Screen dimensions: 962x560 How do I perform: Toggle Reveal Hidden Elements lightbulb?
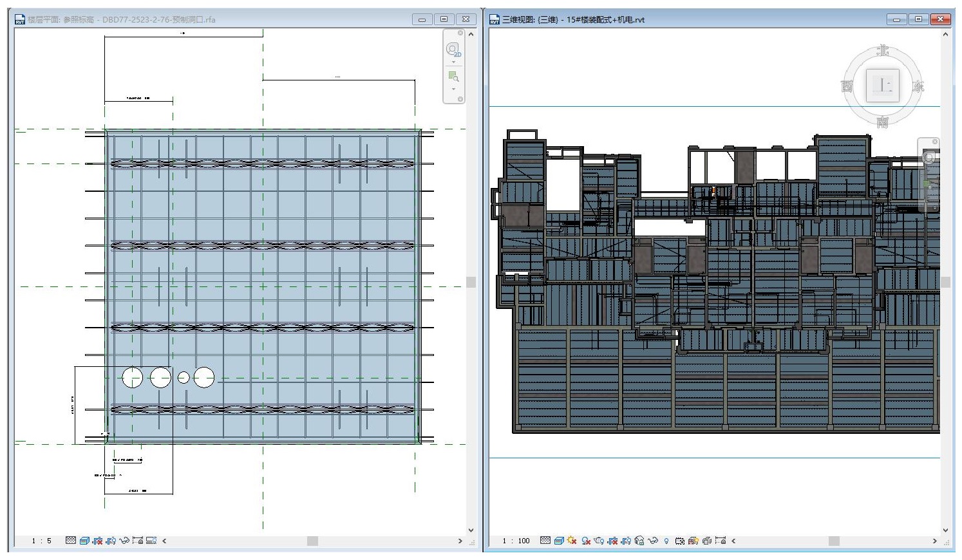click(x=666, y=541)
